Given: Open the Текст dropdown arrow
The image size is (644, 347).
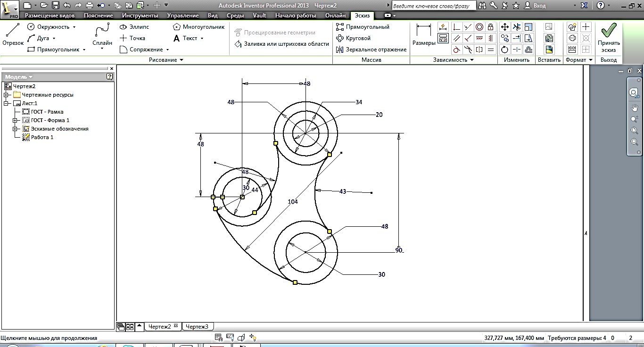Looking at the screenshot, I should point(202,39).
